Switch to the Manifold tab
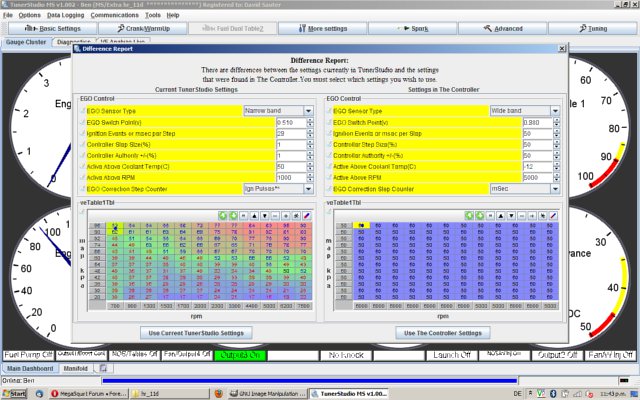640x400 pixels. tap(76, 368)
